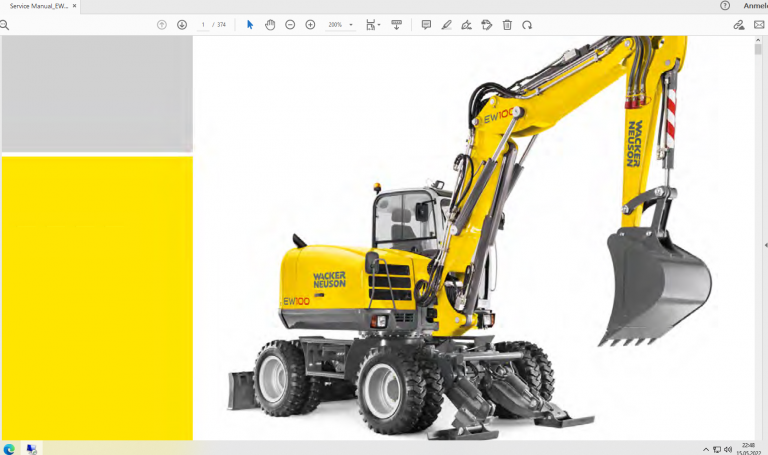This screenshot has height=455, width=768.
Task: Activate the selection arrow tool
Action: point(250,24)
